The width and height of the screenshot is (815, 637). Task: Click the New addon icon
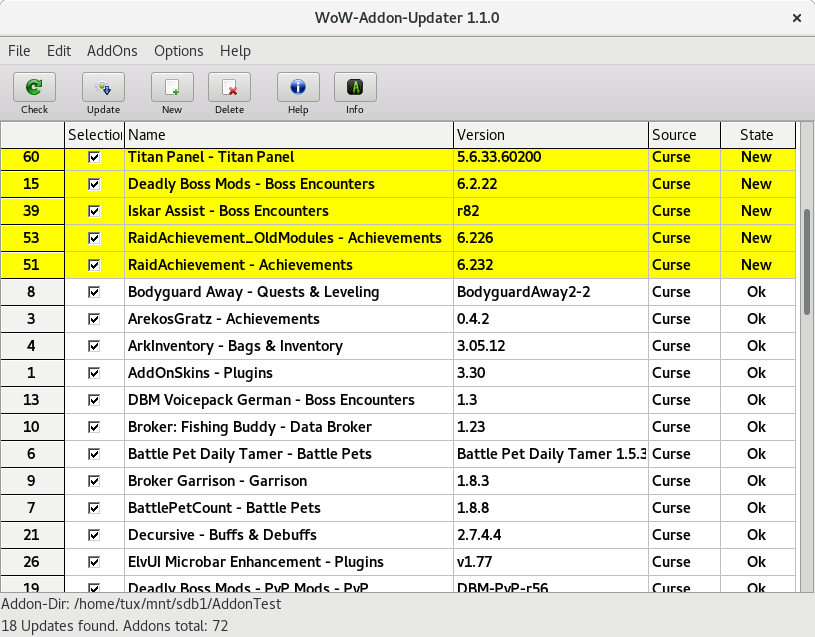pyautogui.click(x=172, y=87)
